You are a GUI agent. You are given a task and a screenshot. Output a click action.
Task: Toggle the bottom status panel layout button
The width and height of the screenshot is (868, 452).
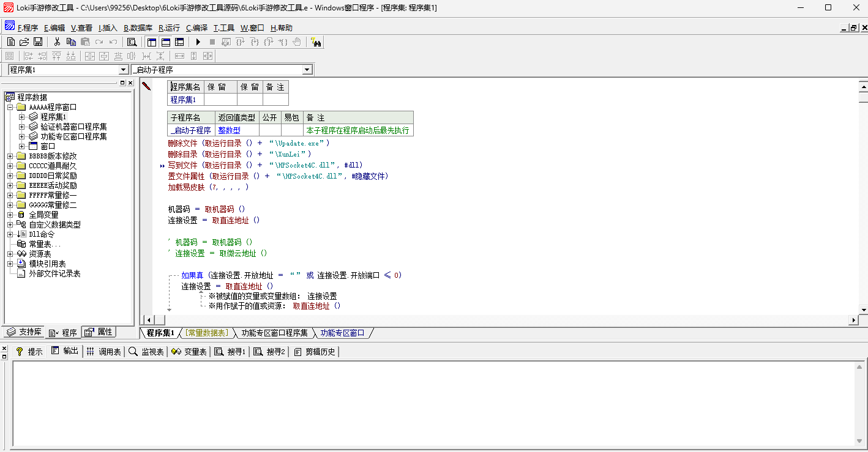[x=166, y=42]
